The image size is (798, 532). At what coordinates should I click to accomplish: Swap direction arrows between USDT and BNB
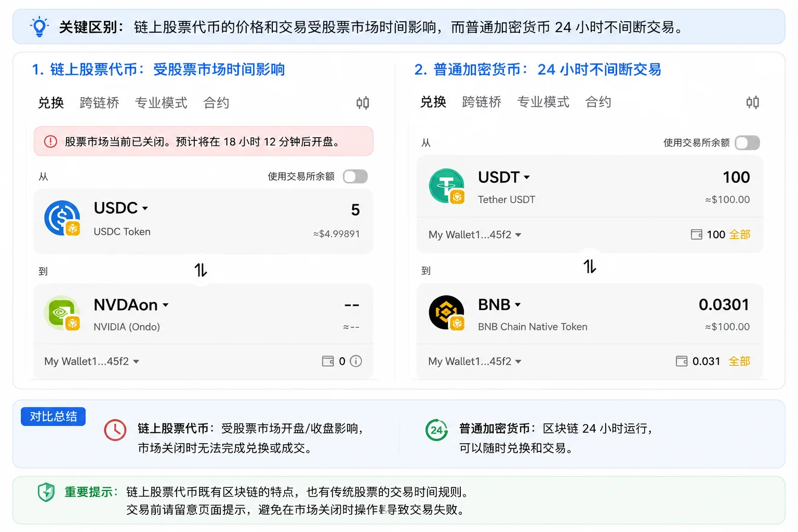[x=590, y=267]
